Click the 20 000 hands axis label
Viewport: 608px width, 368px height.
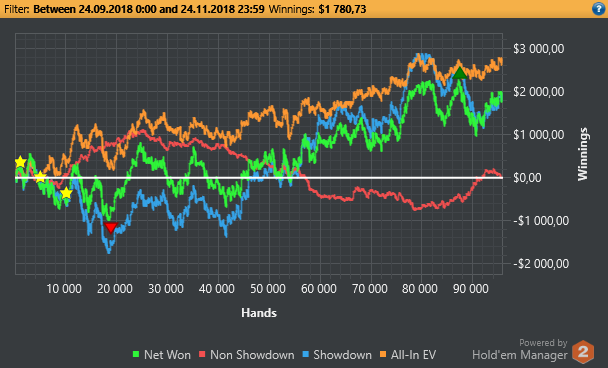[115, 289]
